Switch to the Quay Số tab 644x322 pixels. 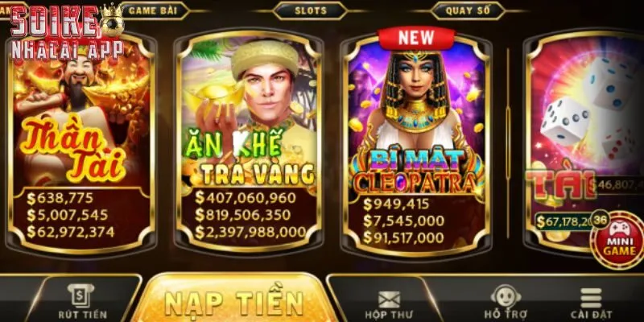(468, 11)
